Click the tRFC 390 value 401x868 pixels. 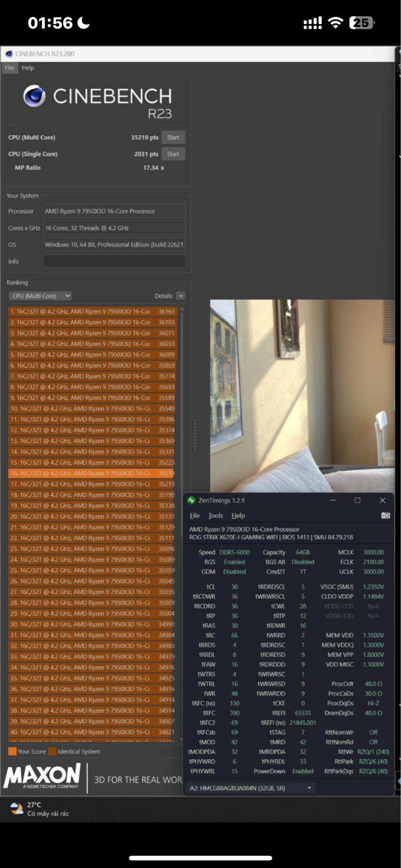click(x=234, y=713)
